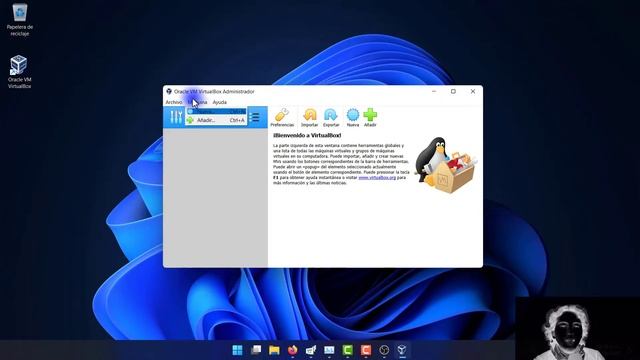Screen dimensions: 640x360
Task: Select the Papelera de reciclaje desktop icon
Action: point(20,20)
